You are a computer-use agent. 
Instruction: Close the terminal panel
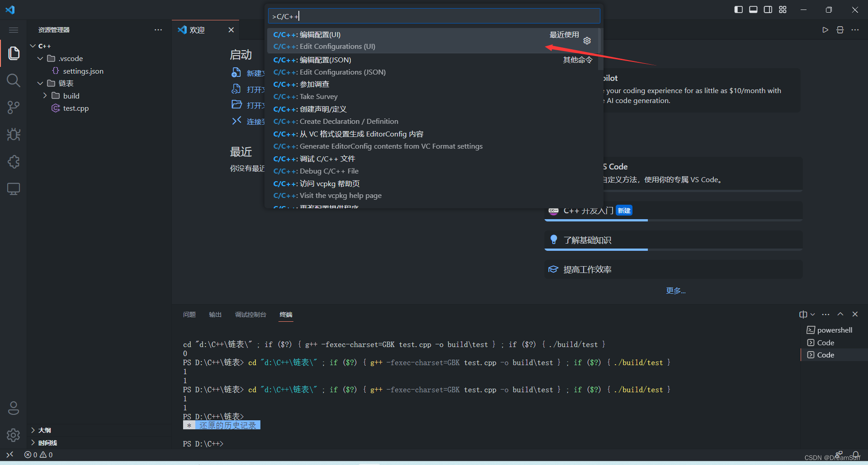(855, 314)
